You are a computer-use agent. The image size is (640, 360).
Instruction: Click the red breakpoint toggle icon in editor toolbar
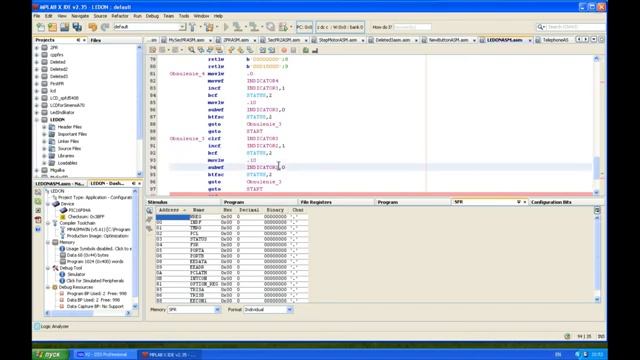[284, 50]
